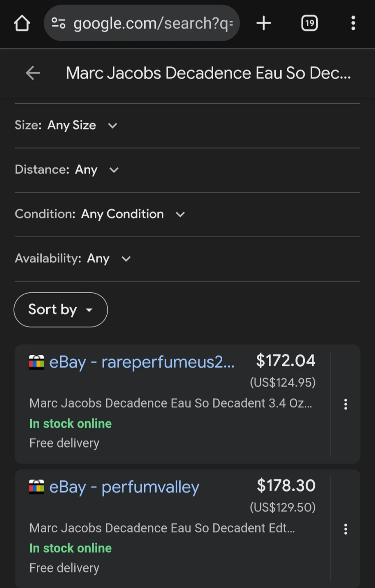Open a new tab with plus icon
Screen dimensions: 375x588
263,23
